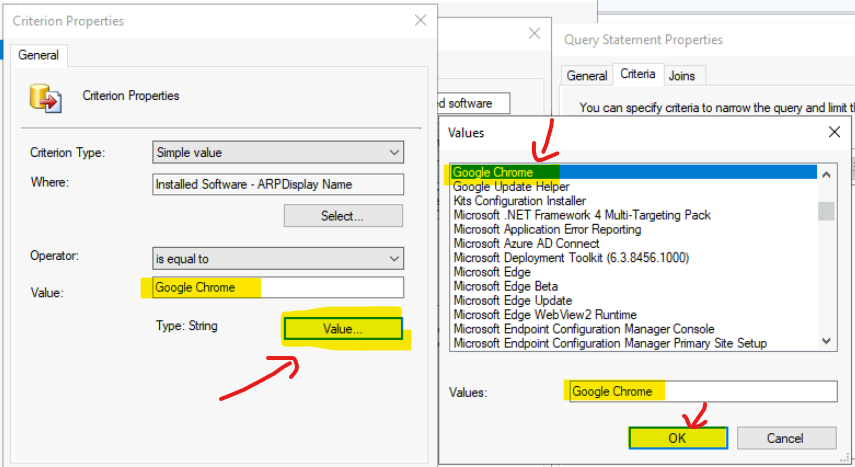Open the Operator 'is equal to' dropdown
Viewport: 855px width, 467px height.
click(278, 259)
